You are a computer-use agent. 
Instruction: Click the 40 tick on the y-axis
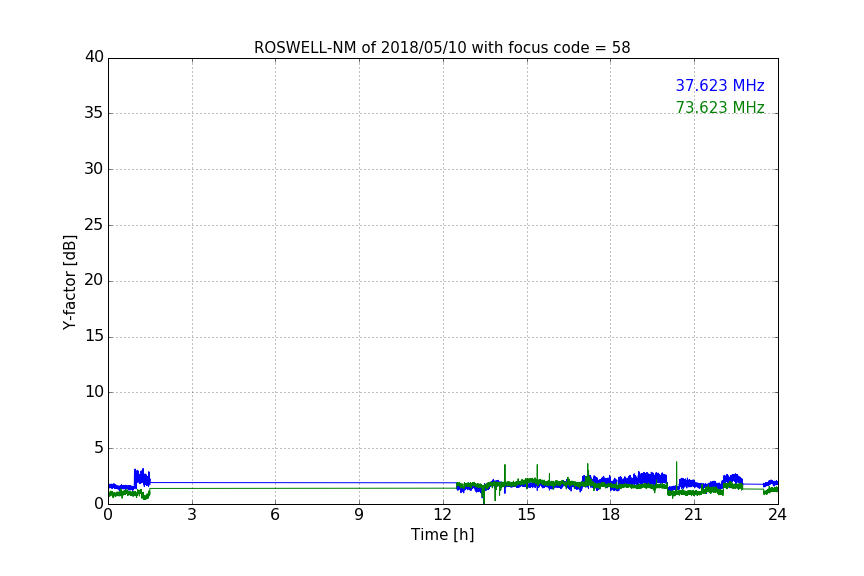94,57
